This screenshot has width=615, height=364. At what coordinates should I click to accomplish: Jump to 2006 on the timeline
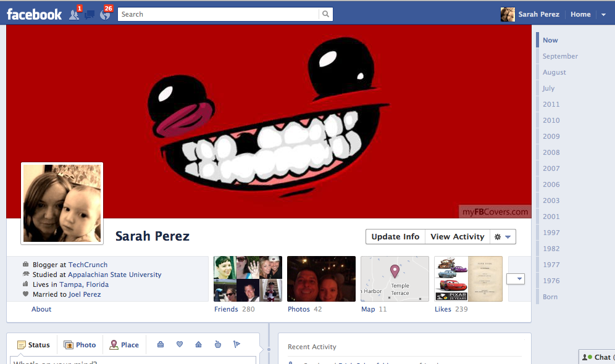[x=551, y=184]
